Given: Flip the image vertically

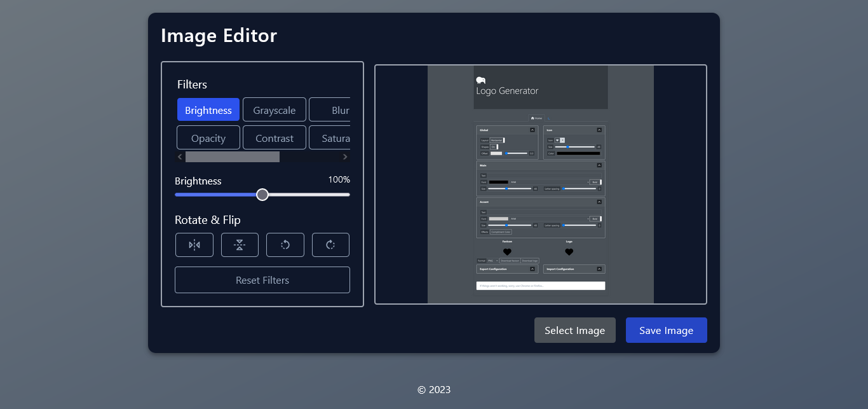Looking at the screenshot, I should tap(240, 245).
